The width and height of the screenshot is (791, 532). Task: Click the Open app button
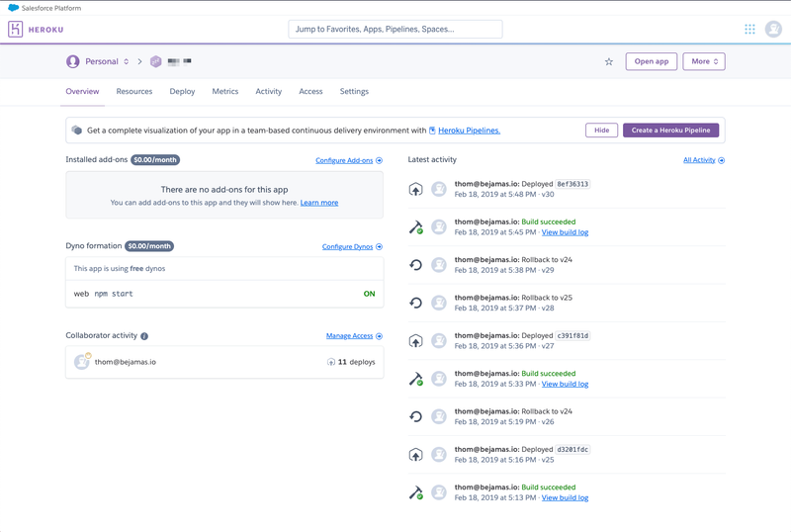(x=652, y=61)
